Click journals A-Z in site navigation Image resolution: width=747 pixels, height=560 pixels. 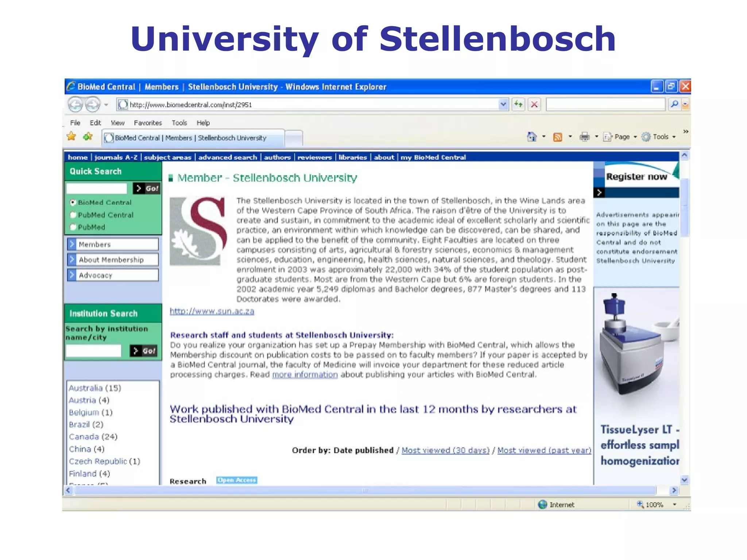click(116, 157)
